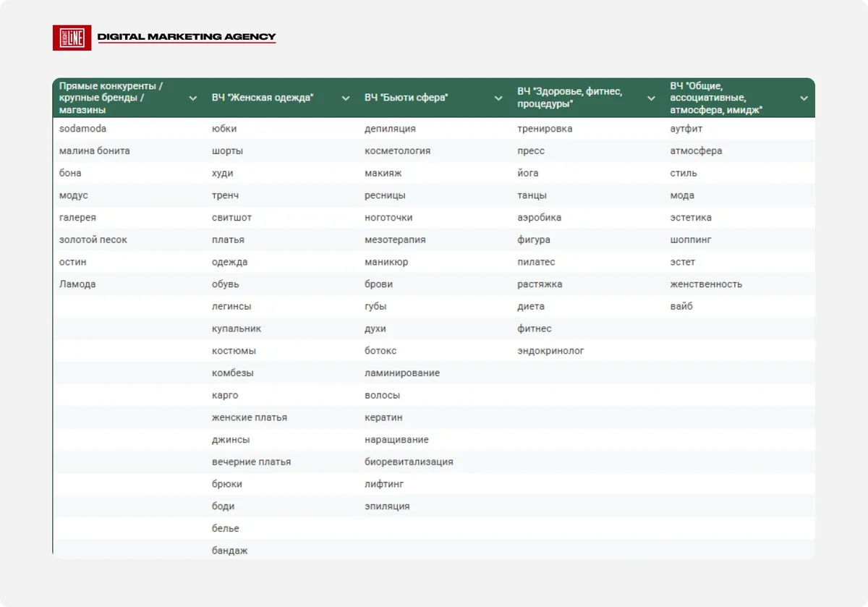The height and width of the screenshot is (607, 868).
Task: Click the "депиляция" cell
Action: click(433, 129)
